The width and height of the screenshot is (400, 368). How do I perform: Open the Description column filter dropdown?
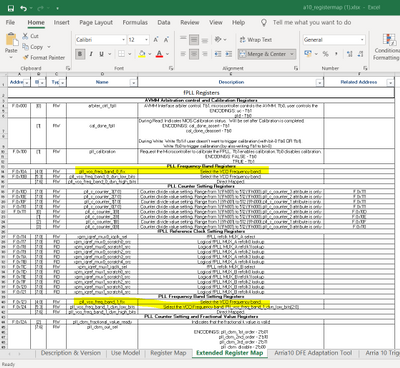coord(319,82)
